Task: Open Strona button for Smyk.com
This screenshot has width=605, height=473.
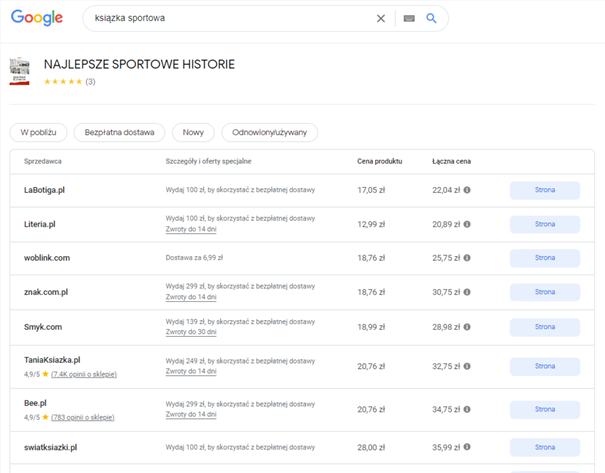Action: pyautogui.click(x=545, y=327)
